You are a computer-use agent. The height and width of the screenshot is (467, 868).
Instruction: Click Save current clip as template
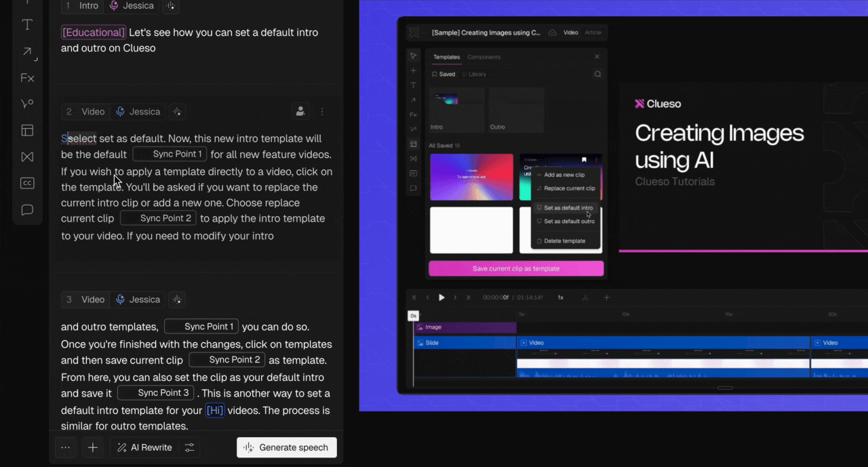(516, 268)
